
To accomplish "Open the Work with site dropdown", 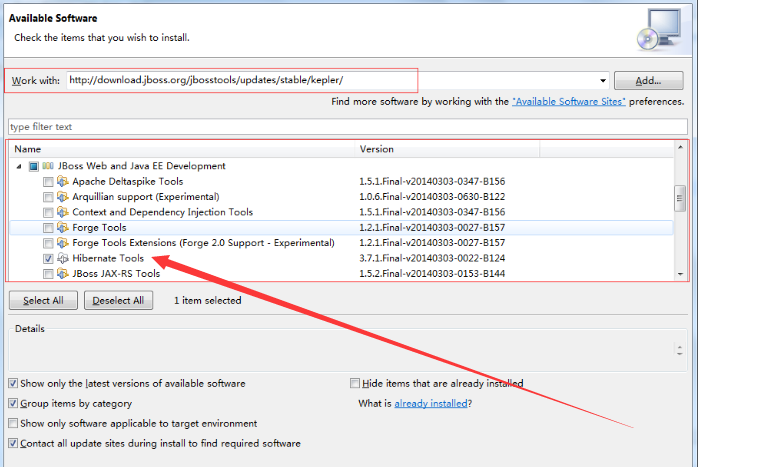I will coord(603,81).
